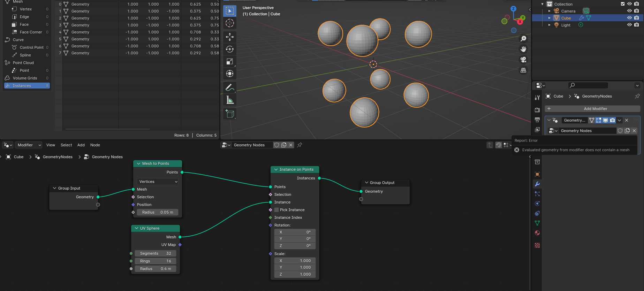Viewport: 644px width, 291px height.
Task: Toggle camera view gizmo icon
Action: (x=523, y=60)
